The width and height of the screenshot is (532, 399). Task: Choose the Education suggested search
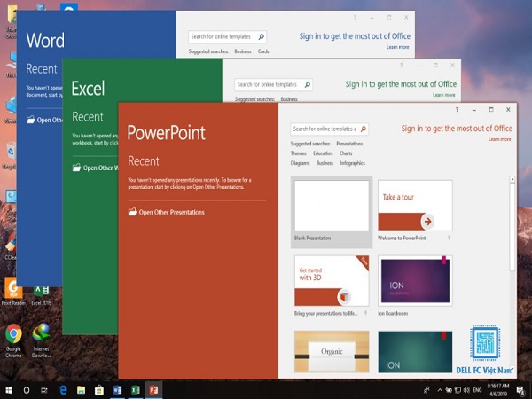pos(323,153)
